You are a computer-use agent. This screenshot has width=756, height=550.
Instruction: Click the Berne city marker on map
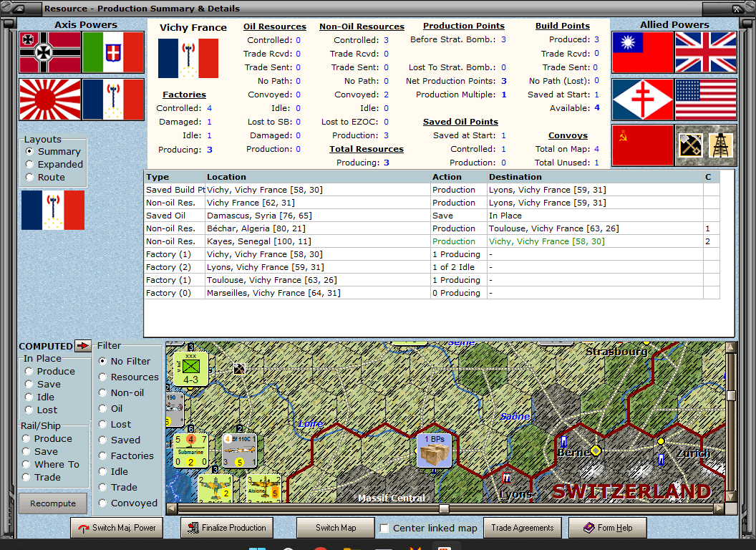(596, 450)
